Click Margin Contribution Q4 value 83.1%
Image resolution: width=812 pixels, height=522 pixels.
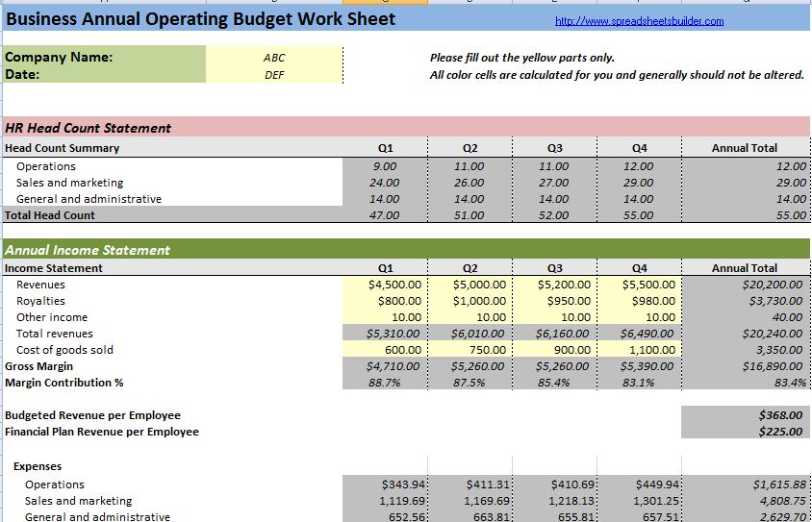(x=640, y=383)
